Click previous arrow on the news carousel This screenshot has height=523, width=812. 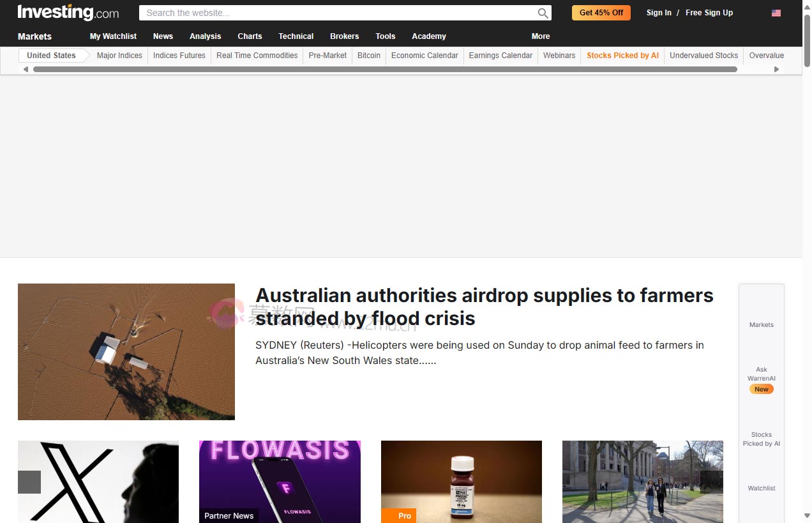(29, 482)
